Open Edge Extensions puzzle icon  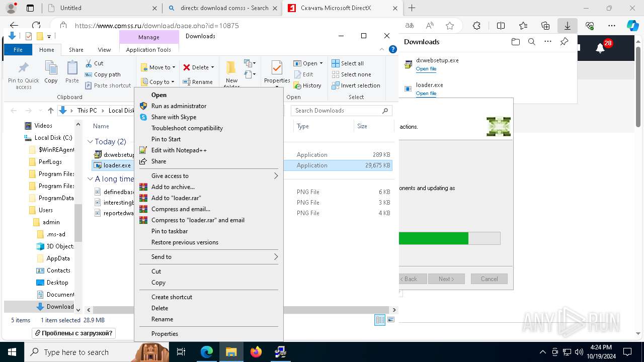476,26
